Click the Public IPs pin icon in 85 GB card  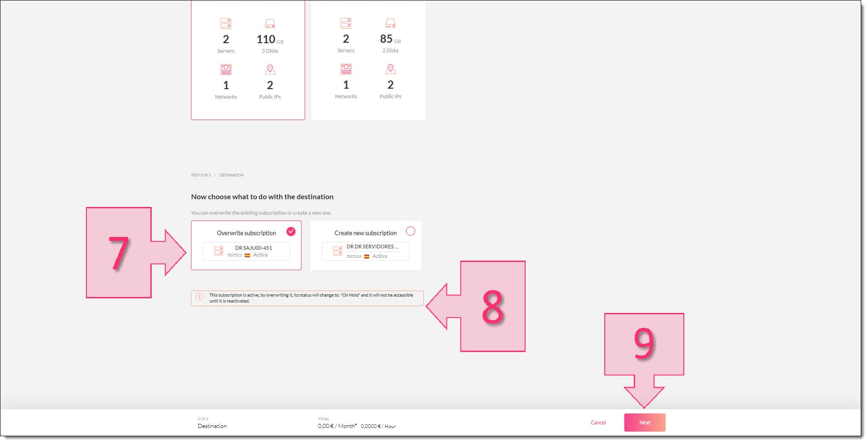[391, 69]
